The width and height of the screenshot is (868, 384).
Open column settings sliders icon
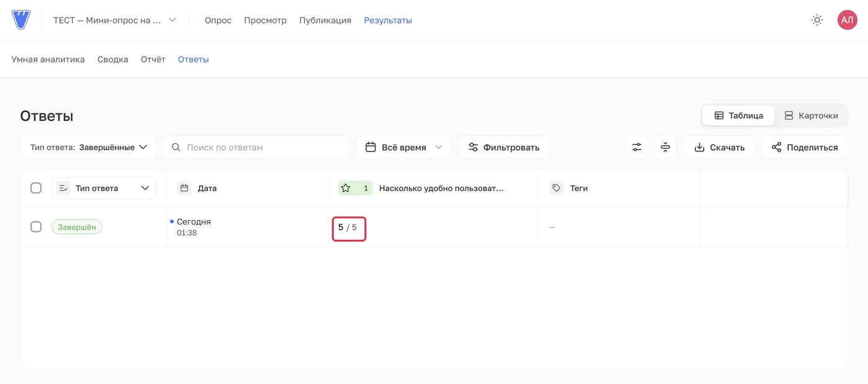click(637, 147)
